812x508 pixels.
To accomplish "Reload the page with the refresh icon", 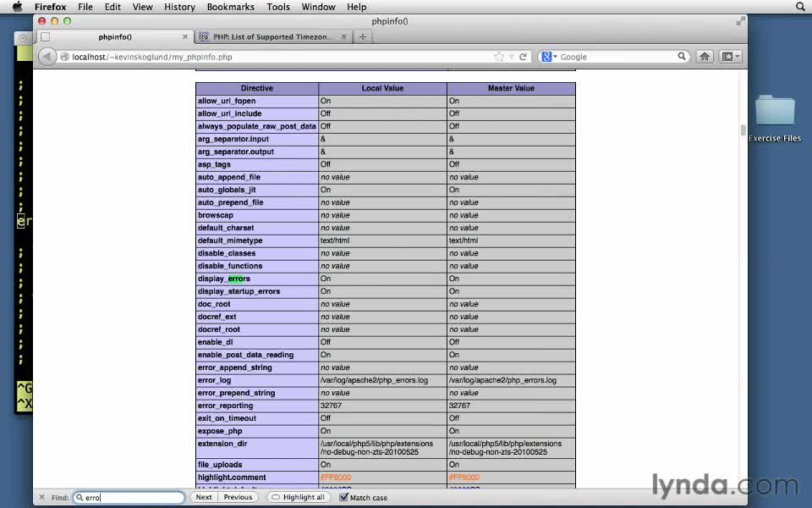I will 524,57.
